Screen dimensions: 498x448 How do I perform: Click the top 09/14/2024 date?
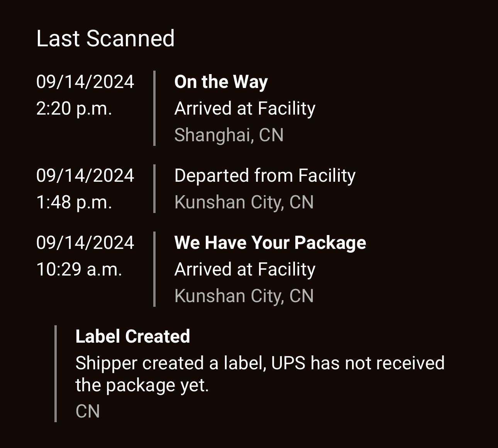coord(85,82)
